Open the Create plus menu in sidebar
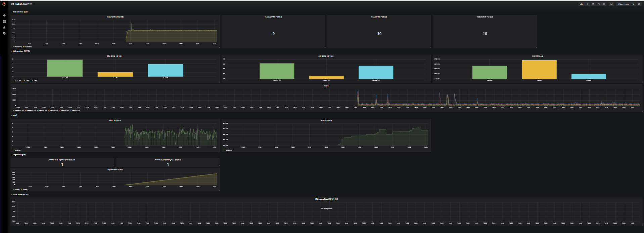Viewport: 644px width, 233px height. tap(4, 15)
